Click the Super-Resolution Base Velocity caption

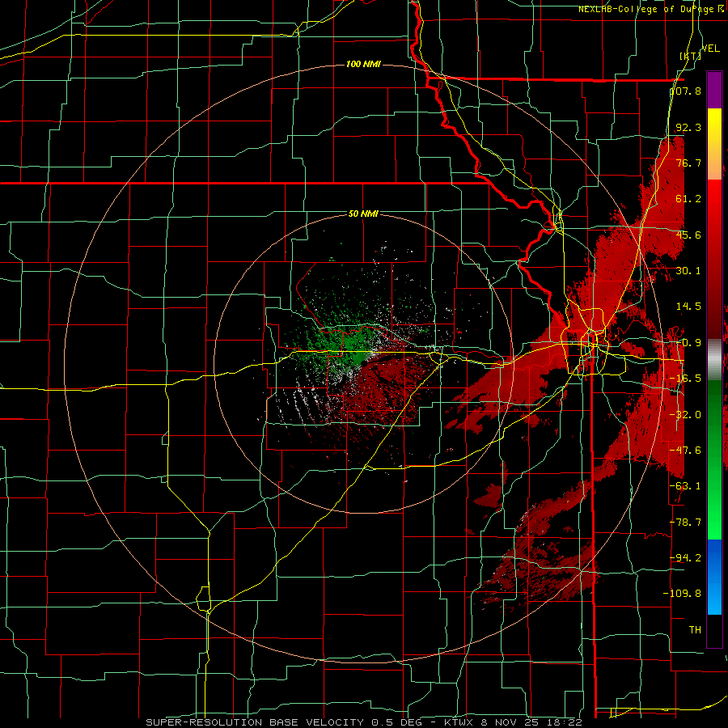coord(363,722)
